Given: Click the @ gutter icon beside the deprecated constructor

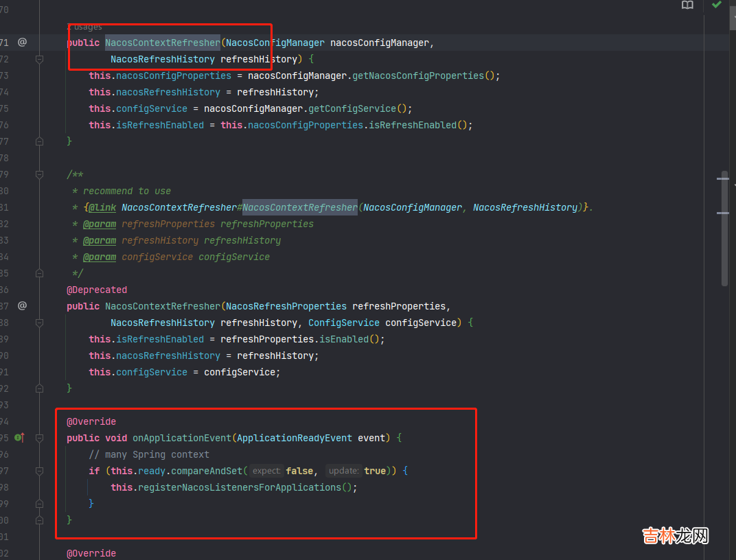Looking at the screenshot, I should (22, 306).
